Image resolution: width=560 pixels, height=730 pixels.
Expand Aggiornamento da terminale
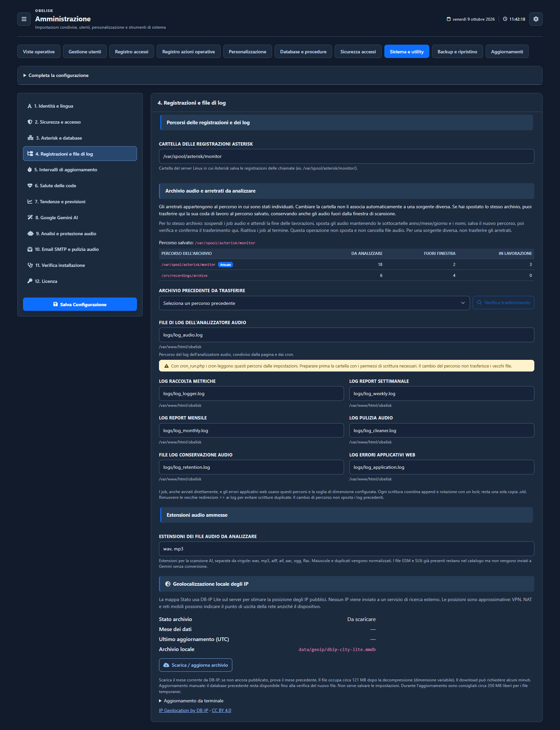(x=191, y=701)
